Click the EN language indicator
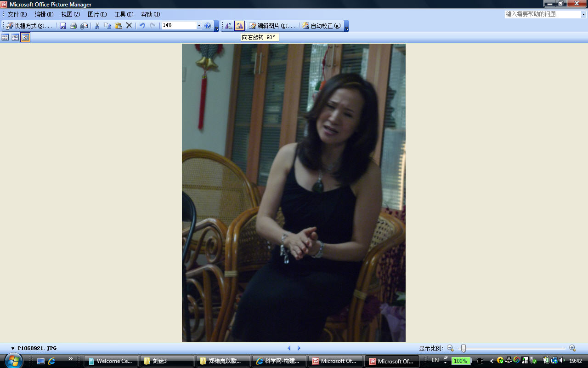The image size is (588, 368). (435, 360)
